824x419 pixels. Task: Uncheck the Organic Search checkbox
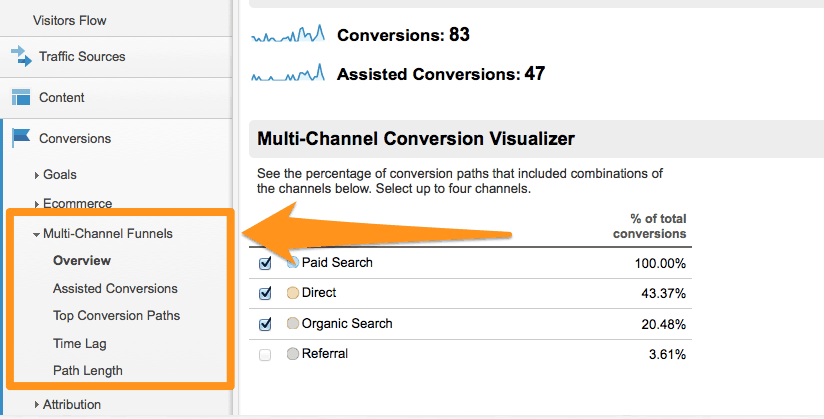point(265,324)
